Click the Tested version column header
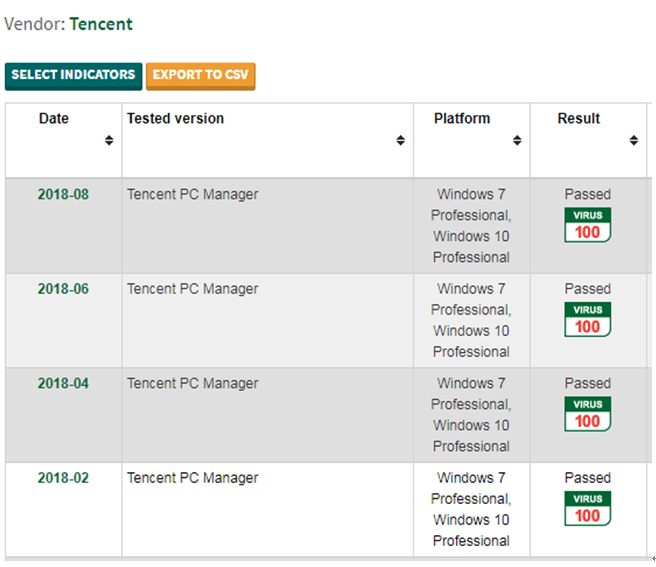Screen dimensions: 656x567 click(175, 118)
